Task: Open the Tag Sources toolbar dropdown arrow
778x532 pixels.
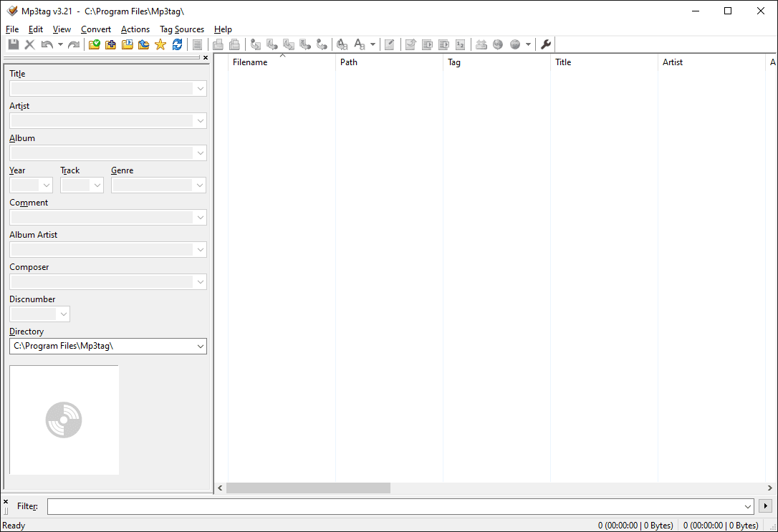Action: click(528, 44)
